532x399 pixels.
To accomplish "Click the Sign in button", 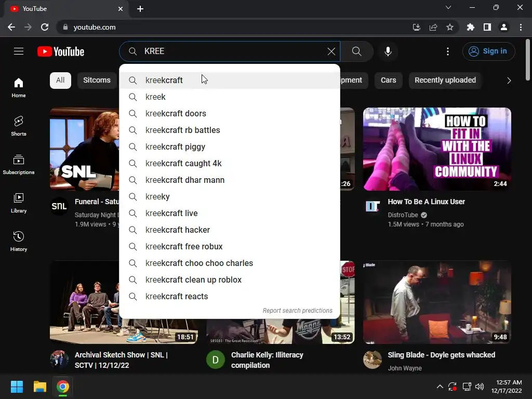I will 488,51.
